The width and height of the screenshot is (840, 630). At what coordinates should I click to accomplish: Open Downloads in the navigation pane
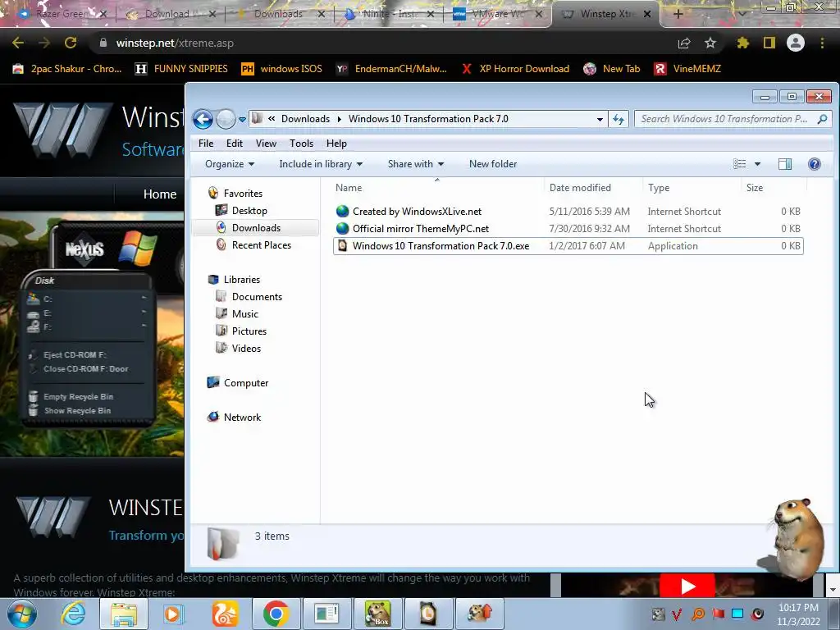coord(256,228)
